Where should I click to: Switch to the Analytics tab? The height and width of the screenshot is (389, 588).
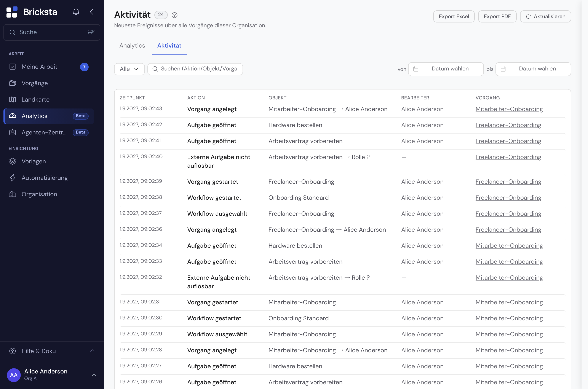132,46
